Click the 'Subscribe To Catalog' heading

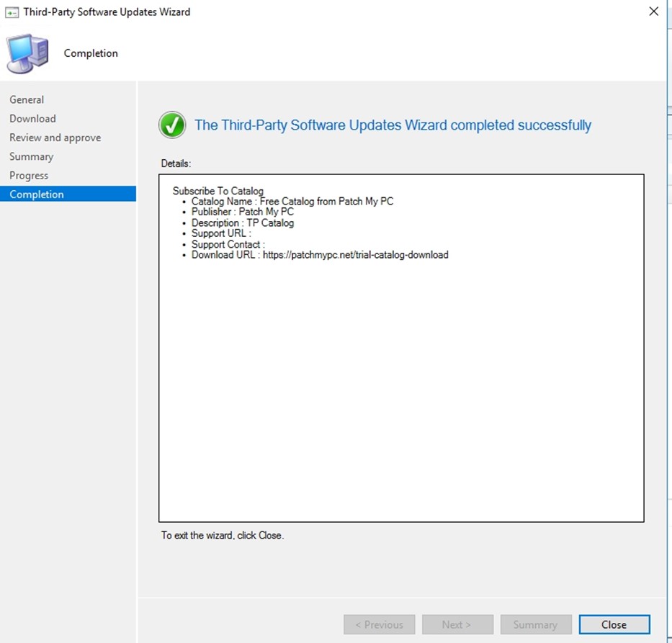click(218, 191)
